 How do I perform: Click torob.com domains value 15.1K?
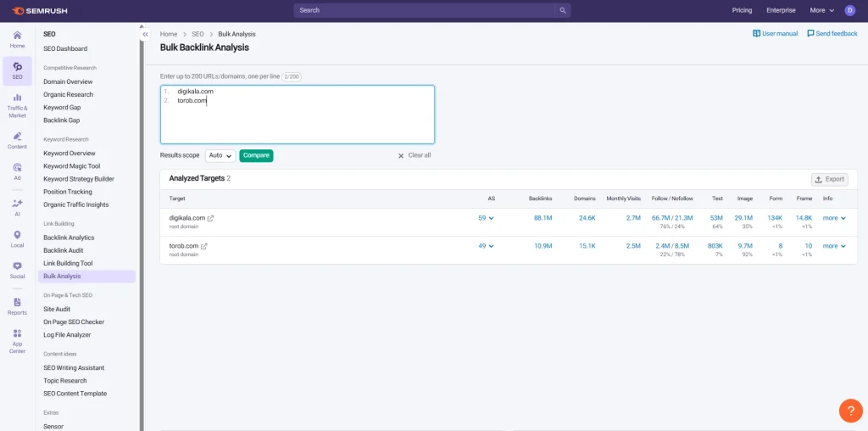[587, 246]
